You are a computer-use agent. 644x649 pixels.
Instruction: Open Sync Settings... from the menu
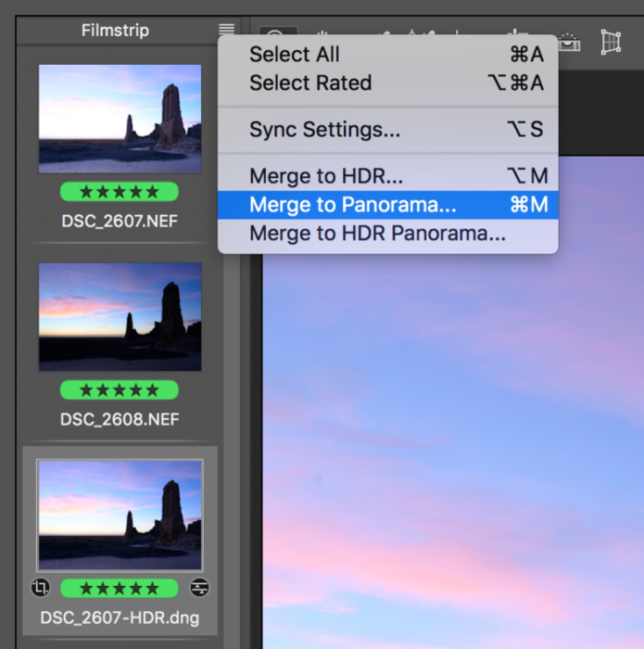(388, 130)
